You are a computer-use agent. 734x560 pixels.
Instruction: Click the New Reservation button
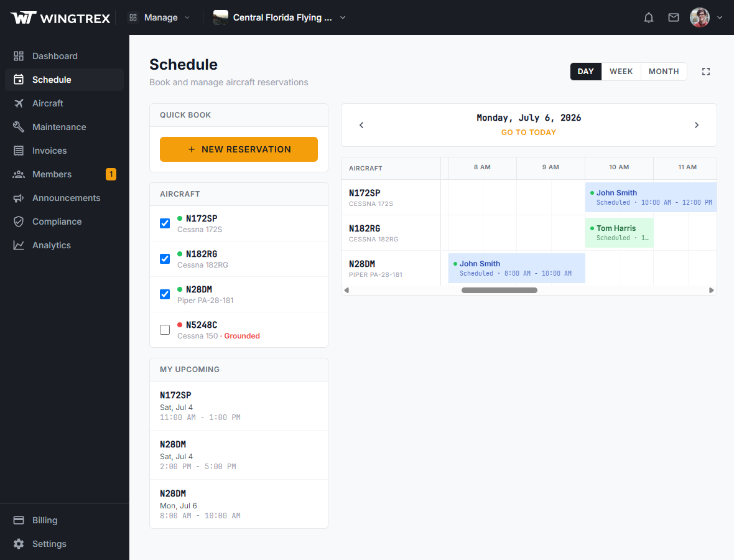point(239,149)
